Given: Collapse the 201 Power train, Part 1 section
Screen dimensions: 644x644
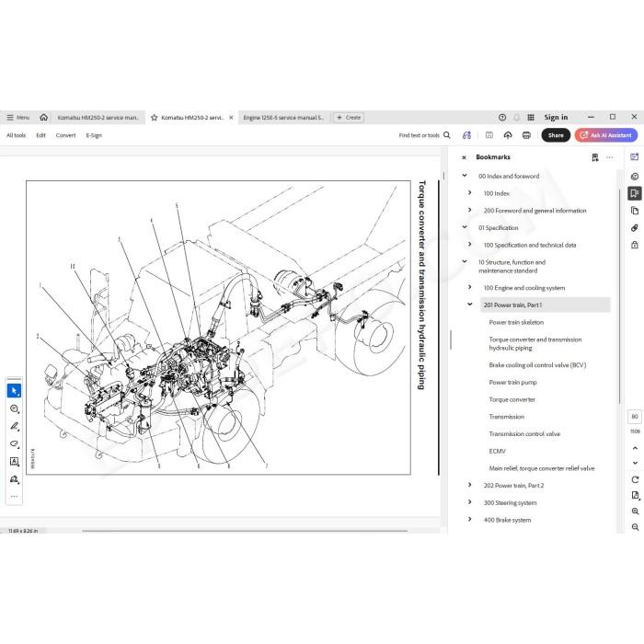Looking at the screenshot, I should click(470, 305).
